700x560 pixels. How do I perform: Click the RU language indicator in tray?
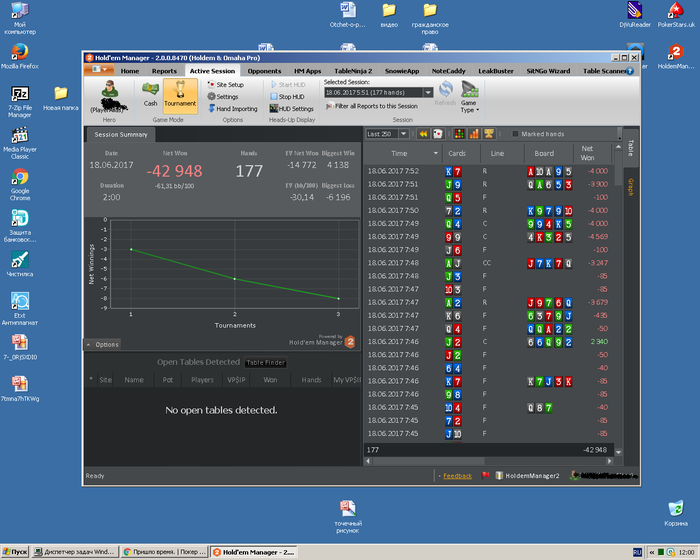[637, 552]
